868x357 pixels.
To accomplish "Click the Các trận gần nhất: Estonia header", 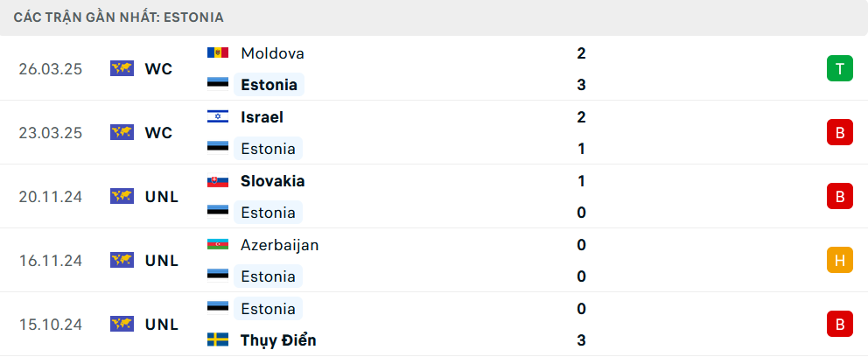I will coord(118,17).
